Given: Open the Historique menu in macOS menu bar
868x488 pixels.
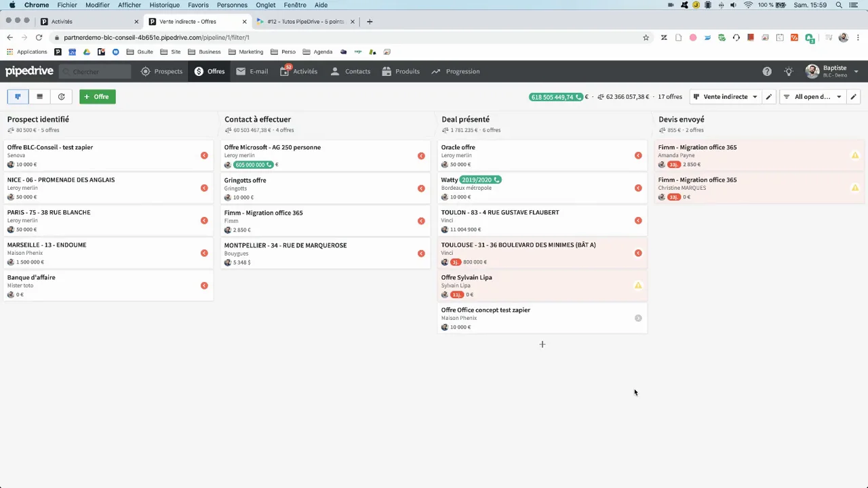Looking at the screenshot, I should click(164, 5).
